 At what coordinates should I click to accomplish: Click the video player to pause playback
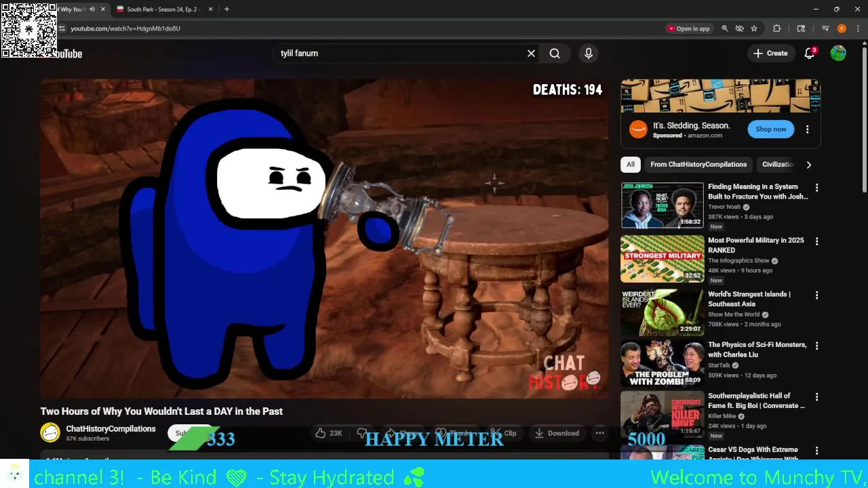pos(324,239)
